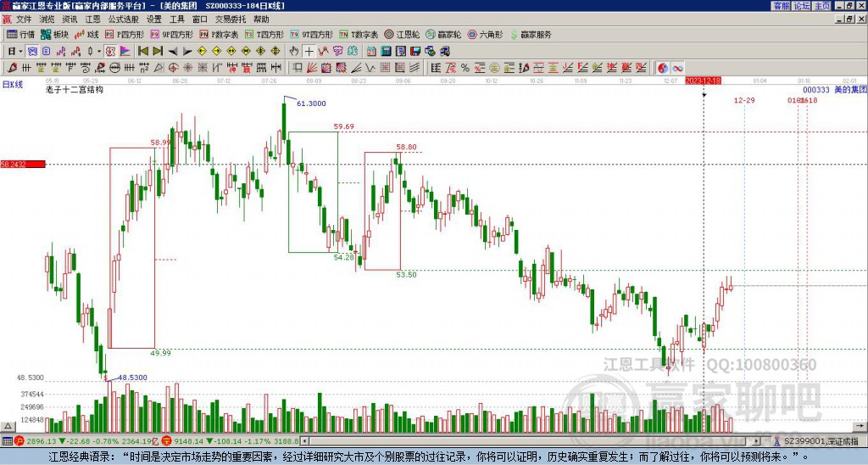Open the 浏览 menu
Screen dimensions: 868x465
47,20
